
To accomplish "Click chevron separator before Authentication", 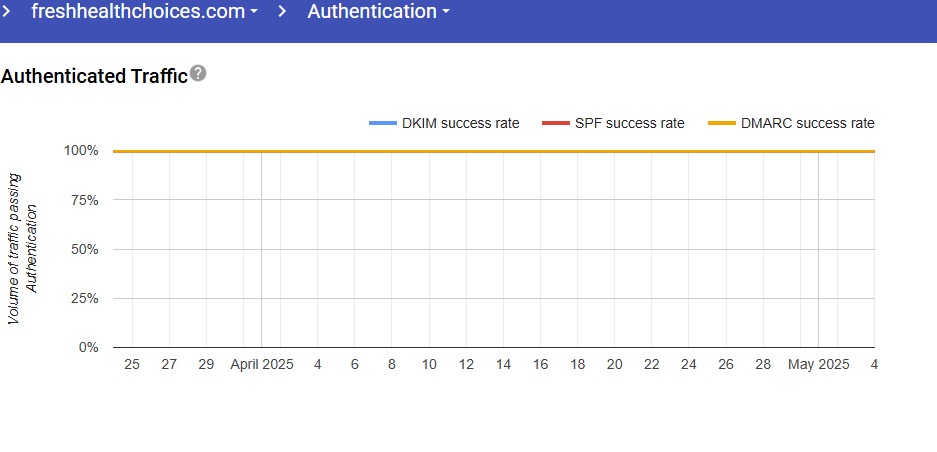I will tap(283, 12).
